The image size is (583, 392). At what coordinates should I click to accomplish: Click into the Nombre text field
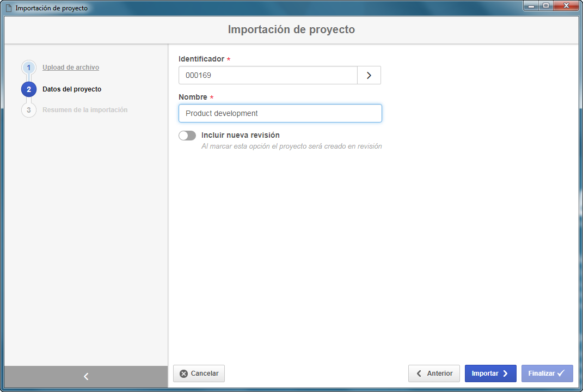pos(280,113)
